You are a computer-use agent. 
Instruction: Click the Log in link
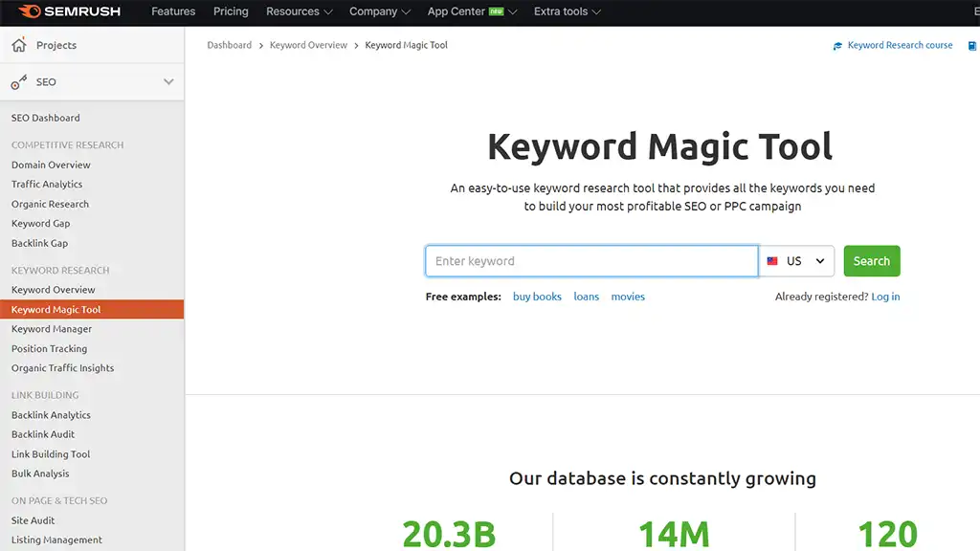click(x=885, y=297)
